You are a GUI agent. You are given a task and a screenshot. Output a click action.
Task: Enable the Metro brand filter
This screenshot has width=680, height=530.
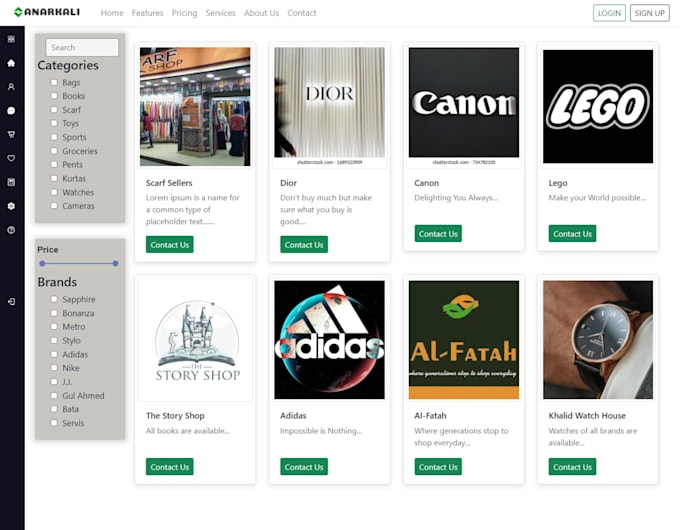[x=54, y=327]
